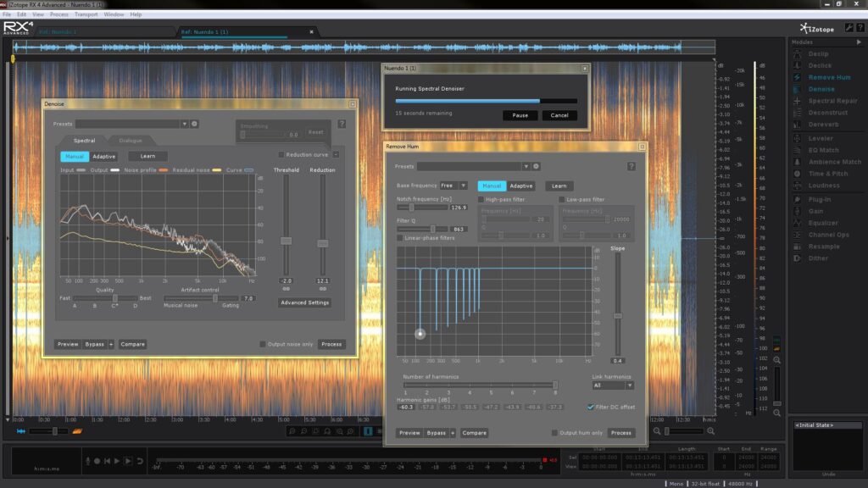Click Advanced Settings in Denoise
The width and height of the screenshot is (868, 488).
coord(304,302)
